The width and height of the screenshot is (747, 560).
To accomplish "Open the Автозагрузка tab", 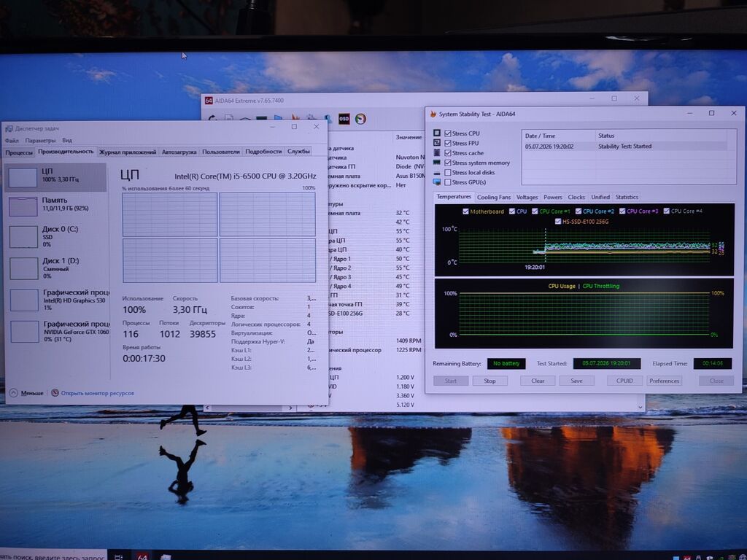I will (x=179, y=152).
